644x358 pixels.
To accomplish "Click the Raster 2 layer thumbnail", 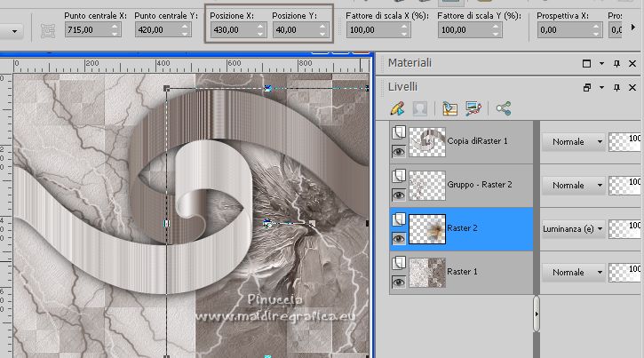I will 427,229.
